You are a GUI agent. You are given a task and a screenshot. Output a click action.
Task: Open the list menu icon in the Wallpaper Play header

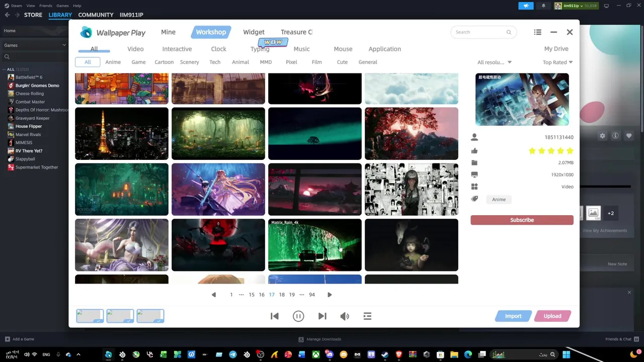(x=537, y=32)
